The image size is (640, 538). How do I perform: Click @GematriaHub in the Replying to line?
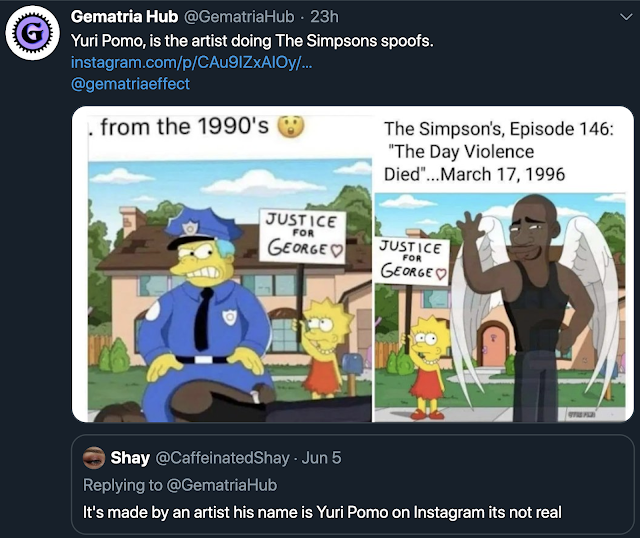[x=222, y=485]
